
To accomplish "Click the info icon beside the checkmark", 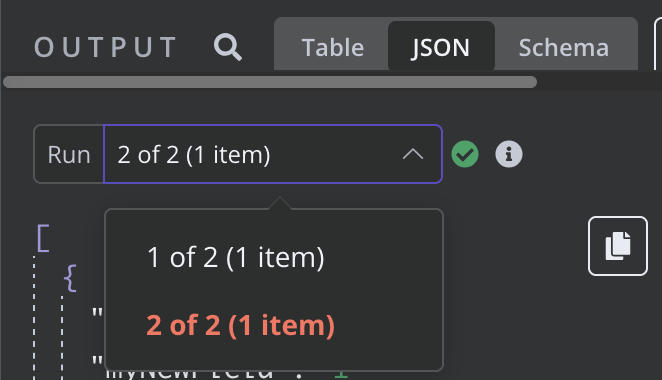I will click(x=509, y=154).
